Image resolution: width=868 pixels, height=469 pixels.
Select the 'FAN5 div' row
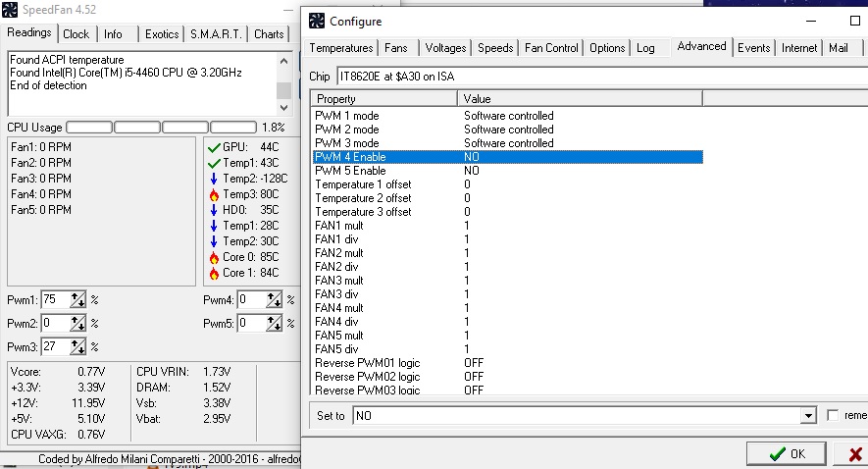508,349
